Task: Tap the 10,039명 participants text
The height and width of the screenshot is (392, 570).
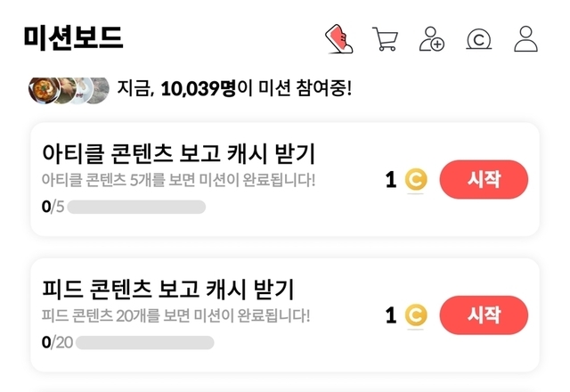Action: pos(198,90)
